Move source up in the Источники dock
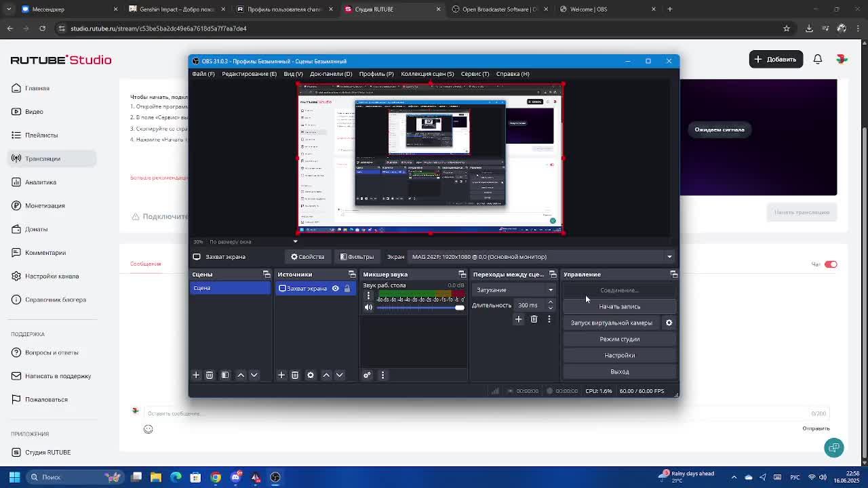The height and width of the screenshot is (488, 868). (326, 375)
